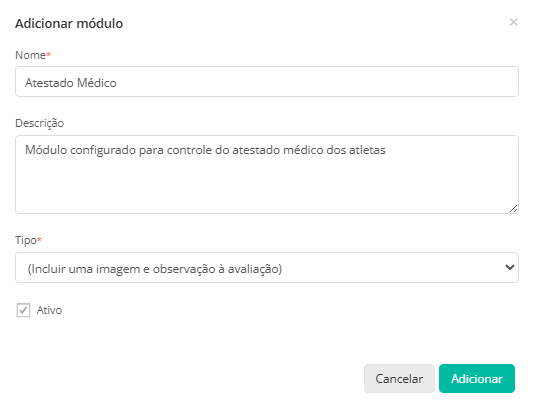Click the Ativo checkbox label
Viewport: 533px width, 410px height.
(x=49, y=310)
